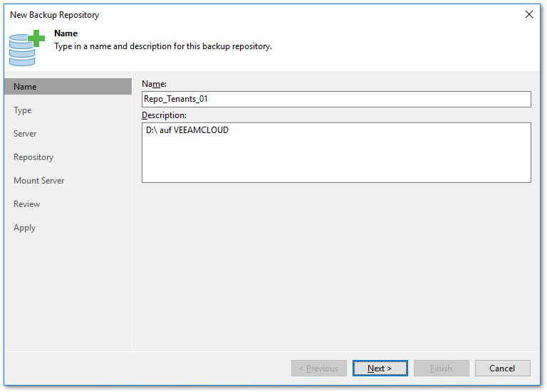This screenshot has height=392, width=547.
Task: Click the header instruction text about name and description
Action: (x=163, y=46)
